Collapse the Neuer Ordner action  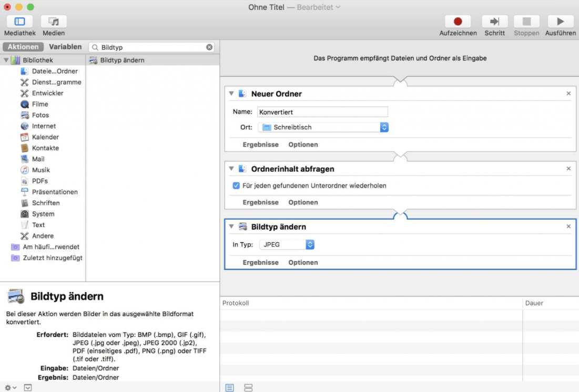pyautogui.click(x=231, y=94)
